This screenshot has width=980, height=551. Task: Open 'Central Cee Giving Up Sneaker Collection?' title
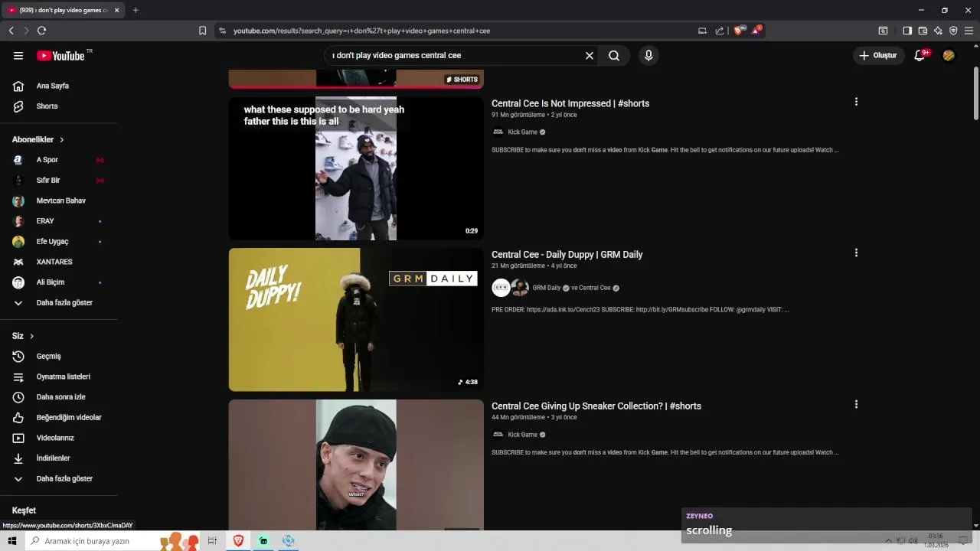(596, 406)
